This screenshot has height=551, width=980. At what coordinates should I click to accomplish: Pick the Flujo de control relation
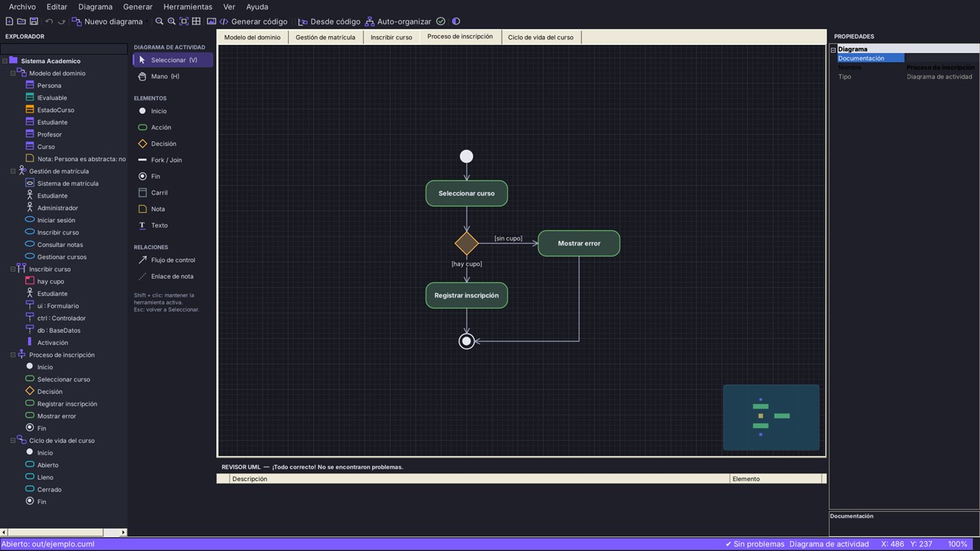pyautogui.click(x=172, y=260)
